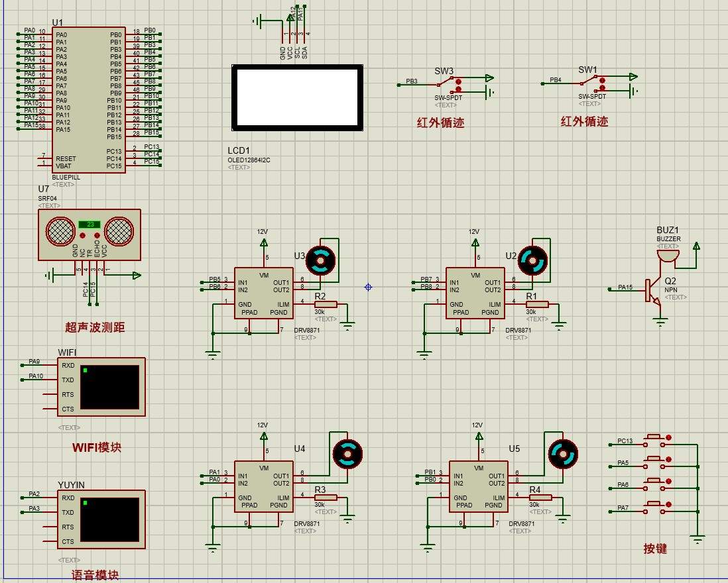Image resolution: width=728 pixels, height=583 pixels.
Task: Click the SDA pin label above LCD1
Action: point(304,53)
